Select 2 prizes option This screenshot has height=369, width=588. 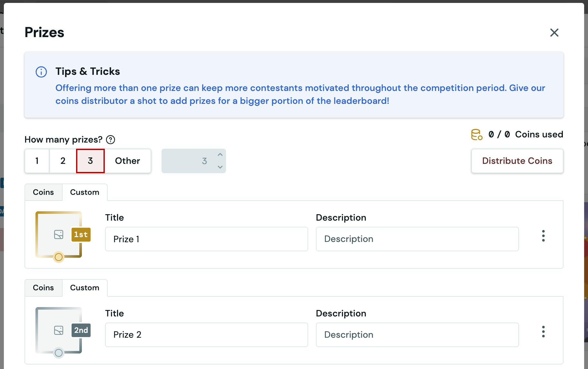coord(63,161)
